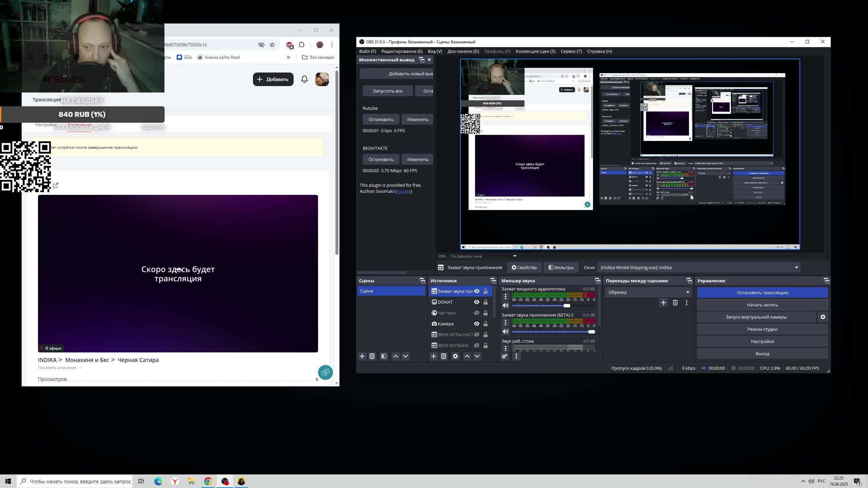Open stream in new tab external-link icon
Screen dimensions: 868x488
click(56, 185)
